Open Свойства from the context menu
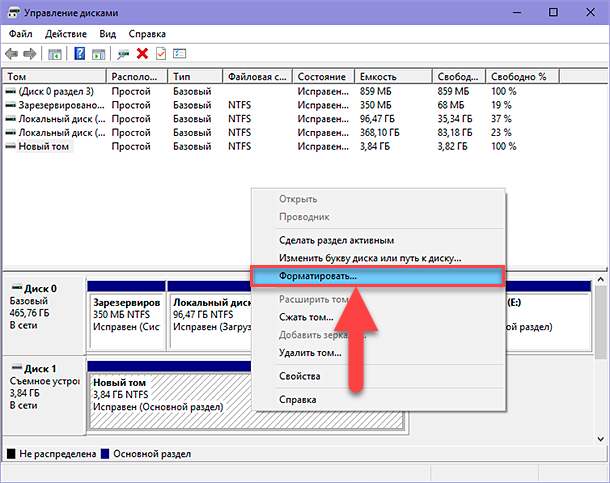 click(x=377, y=376)
